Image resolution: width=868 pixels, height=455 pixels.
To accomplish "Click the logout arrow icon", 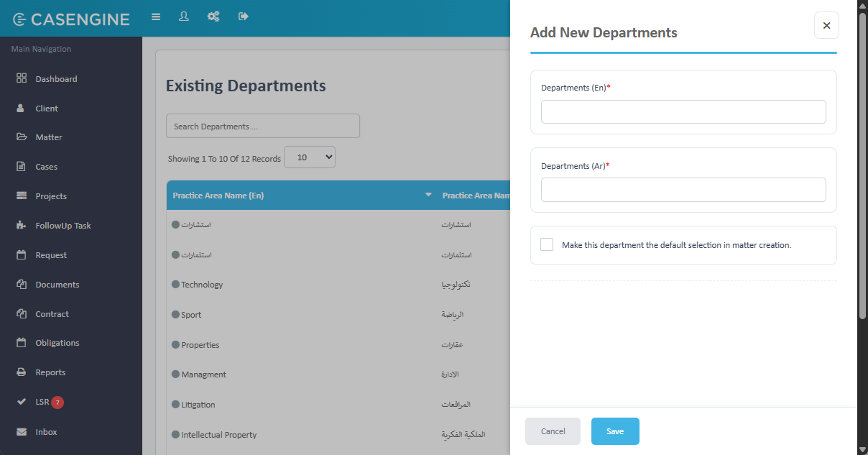I will coord(244,16).
